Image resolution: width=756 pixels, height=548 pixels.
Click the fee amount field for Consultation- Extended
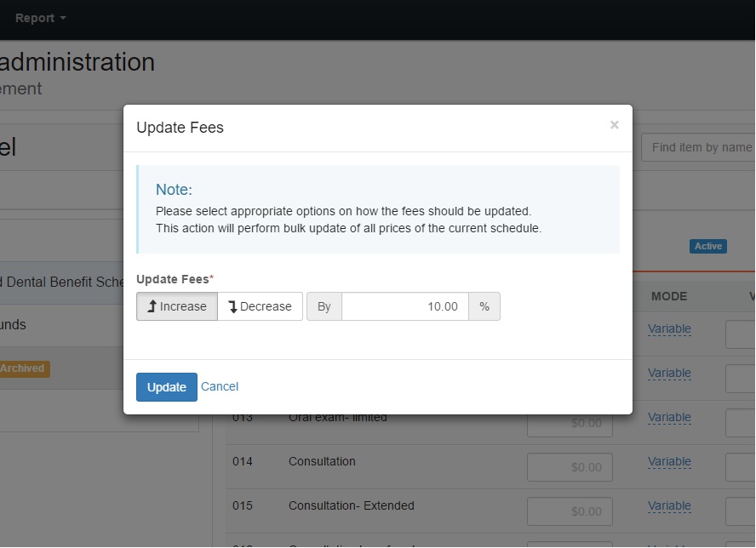pyautogui.click(x=570, y=511)
